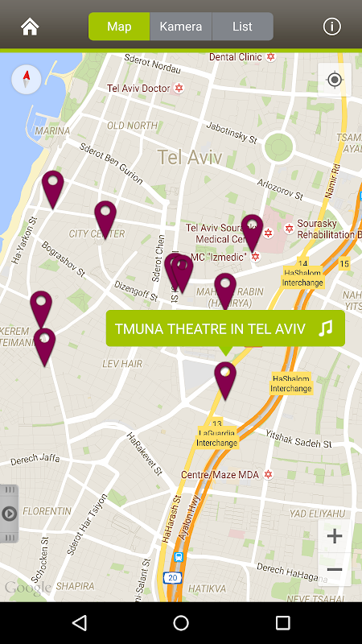Open the Tmuna Theatre in Tel Aviv callout

[x=225, y=328]
